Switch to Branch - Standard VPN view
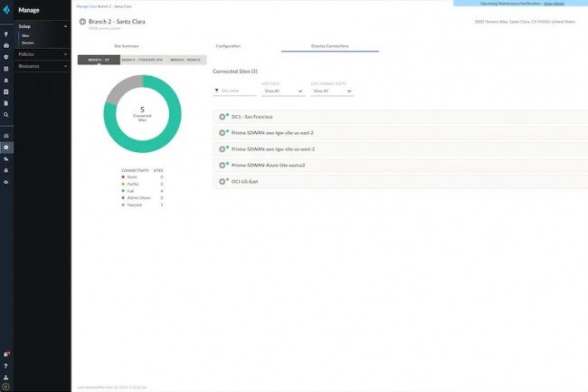 141,60
